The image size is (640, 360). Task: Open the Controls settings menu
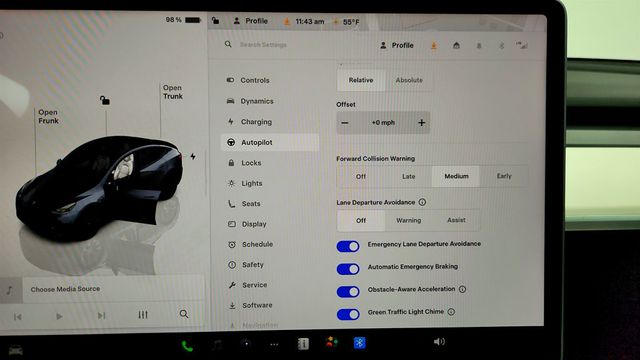(248, 80)
